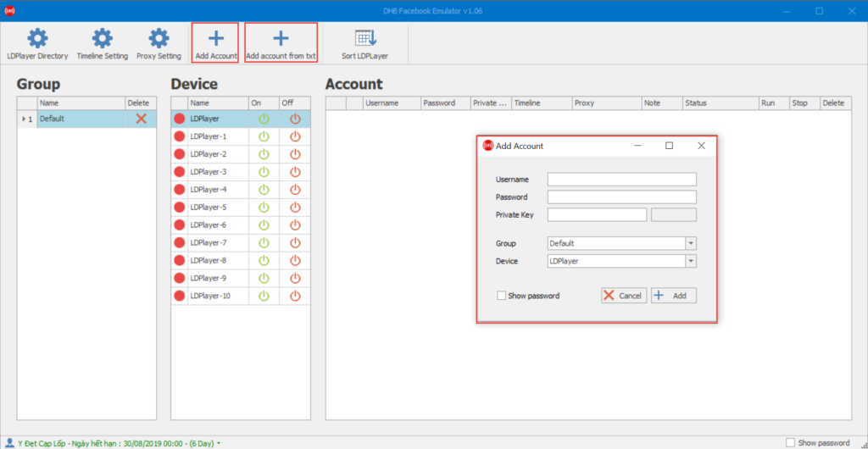Click button beside Private Key field
Screen dimensions: 868x449
point(674,215)
